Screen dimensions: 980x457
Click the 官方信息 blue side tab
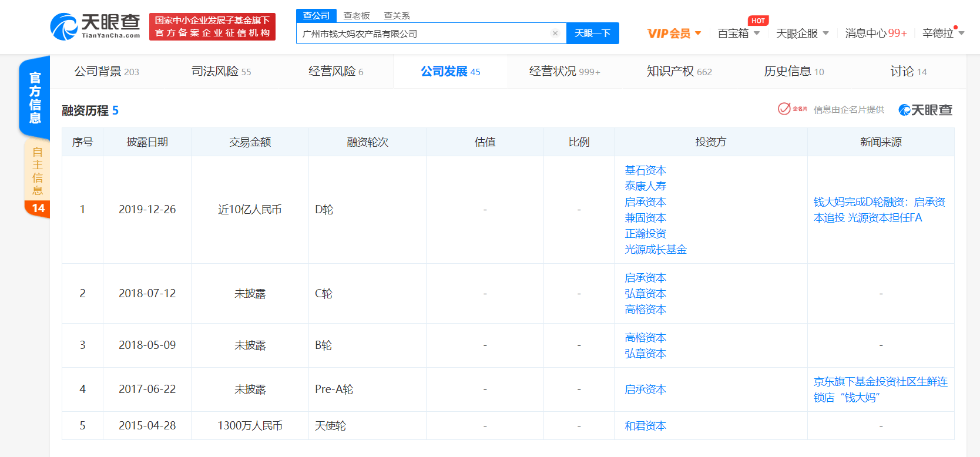pos(35,98)
